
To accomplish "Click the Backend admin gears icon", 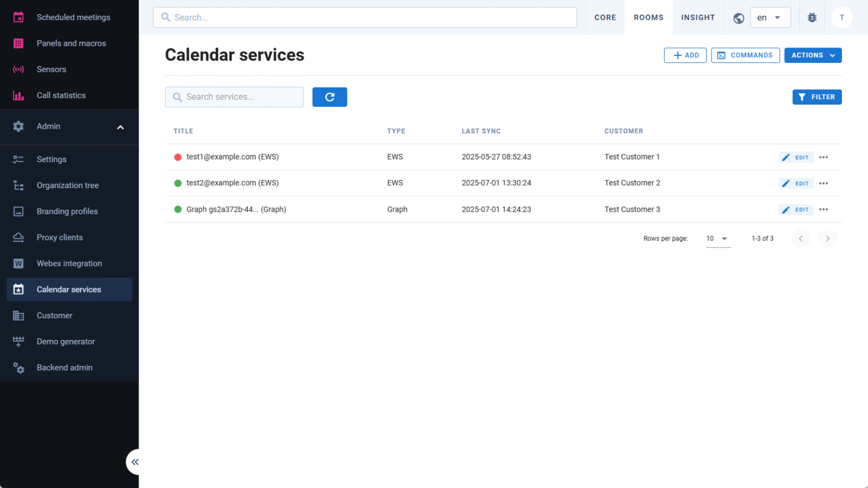I will pos(18,368).
